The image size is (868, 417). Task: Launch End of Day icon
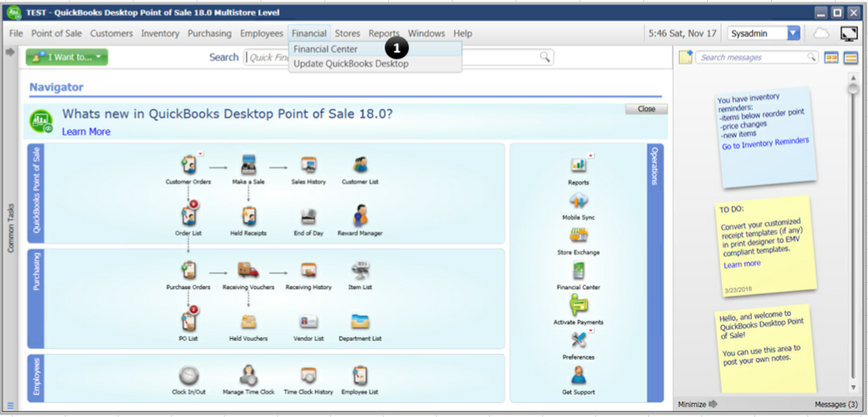click(308, 216)
